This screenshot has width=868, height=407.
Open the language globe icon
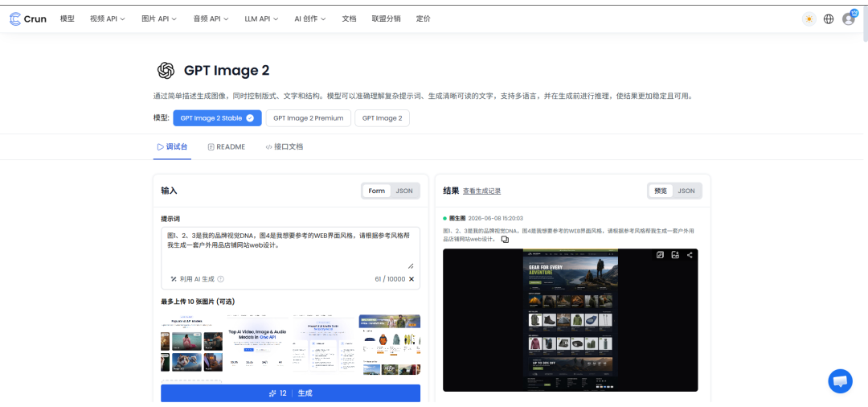[829, 18]
